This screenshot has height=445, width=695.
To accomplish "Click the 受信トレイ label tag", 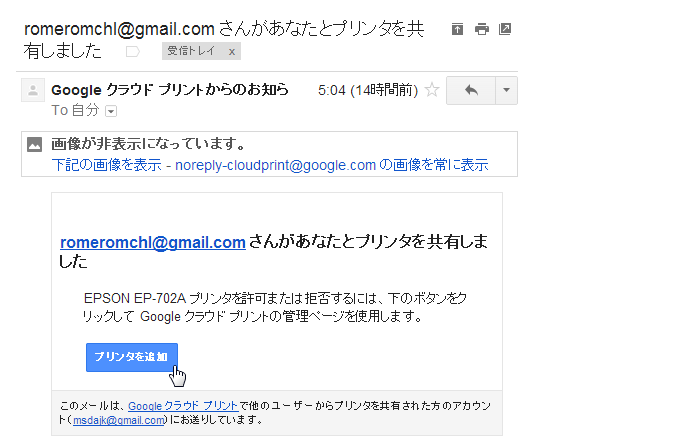I will pyautogui.click(x=191, y=51).
